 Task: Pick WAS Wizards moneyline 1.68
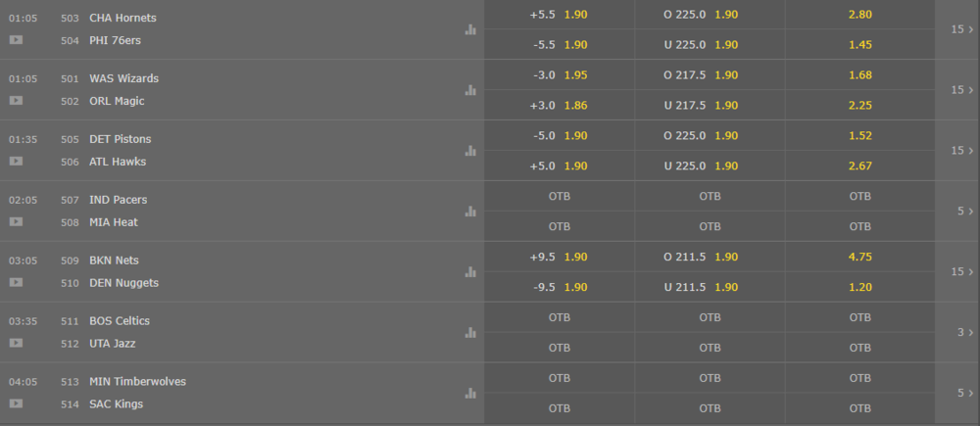coord(860,75)
